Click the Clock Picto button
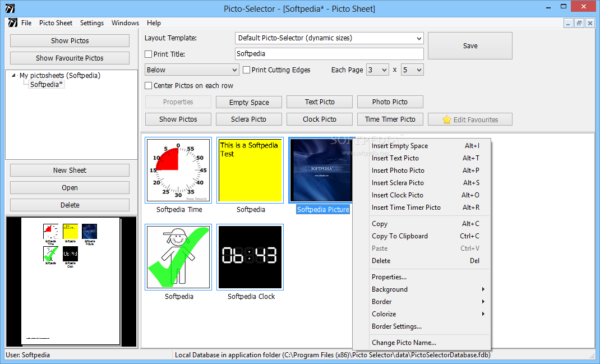 coord(320,119)
